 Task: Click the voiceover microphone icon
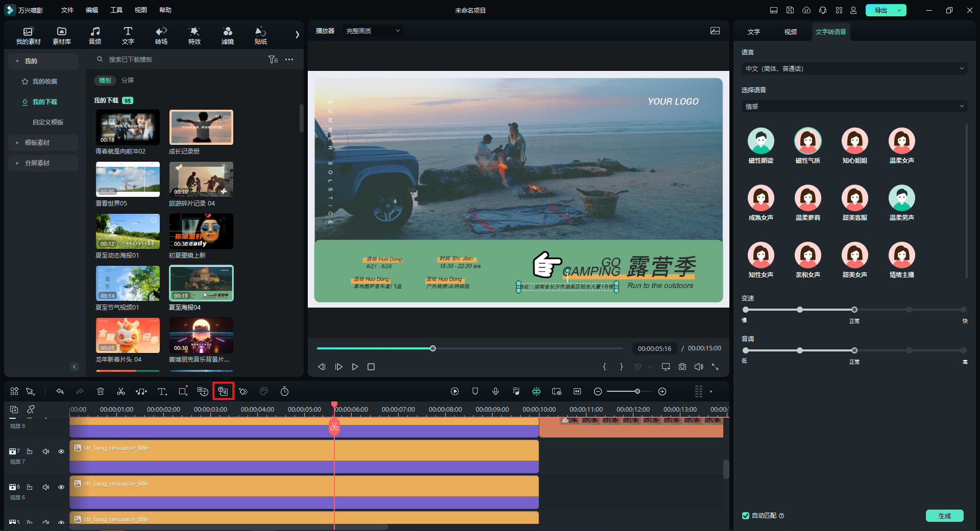click(x=495, y=391)
